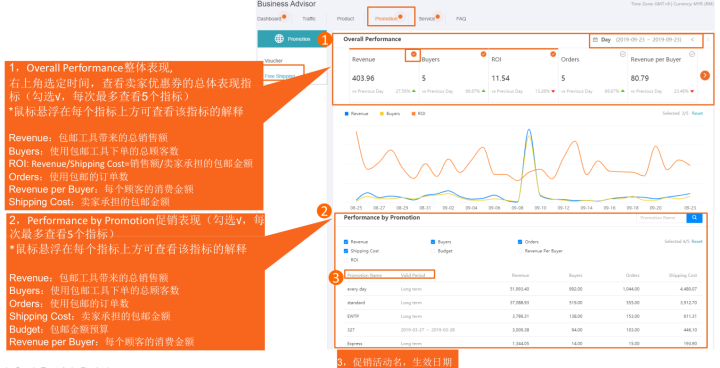Click the 403.96 value on the Revenue card
Image resolution: width=720 pixels, height=368 pixels.
[363, 79]
